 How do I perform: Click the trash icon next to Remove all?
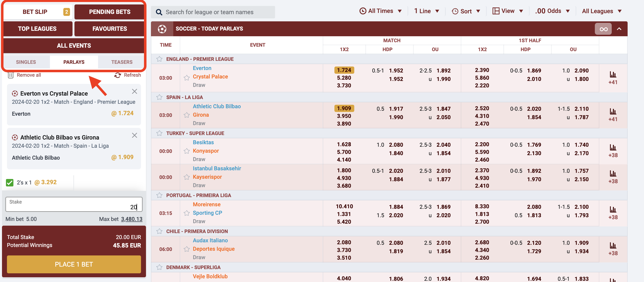click(10, 75)
